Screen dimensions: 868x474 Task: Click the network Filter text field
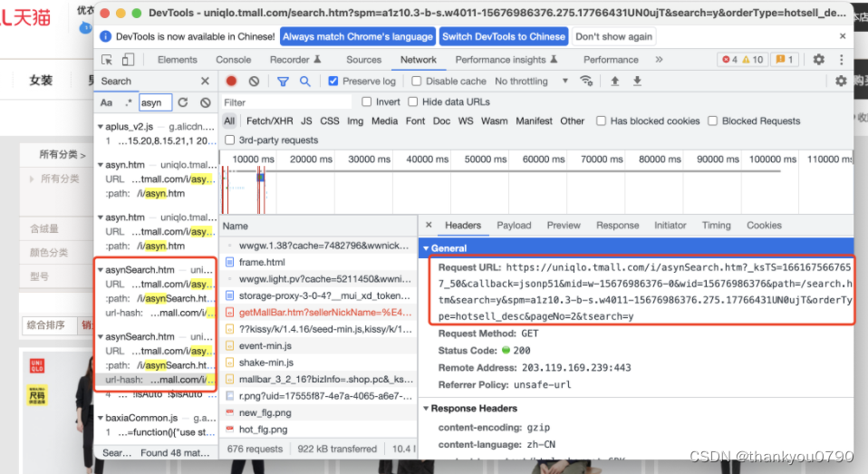(286, 102)
